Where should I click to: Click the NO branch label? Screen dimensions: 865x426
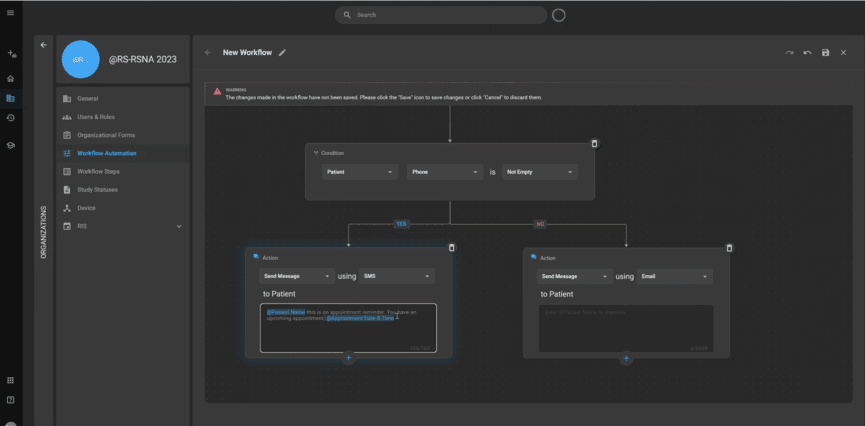540,224
